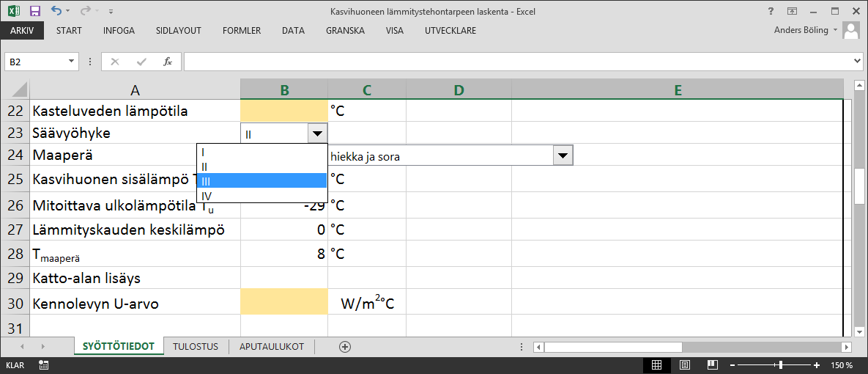The image size is (868, 374).
Task: Customize the quick access toolbar
Action: [111, 11]
